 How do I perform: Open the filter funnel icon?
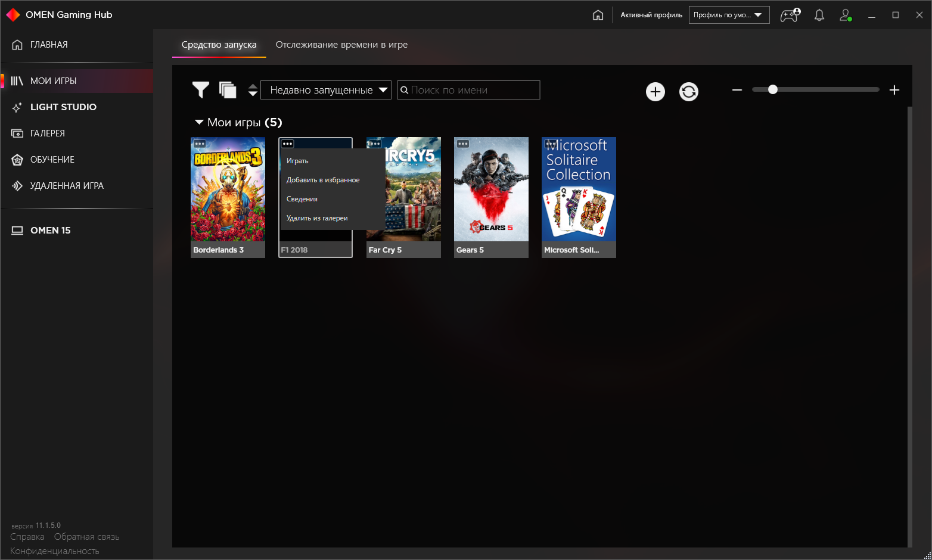coord(201,90)
